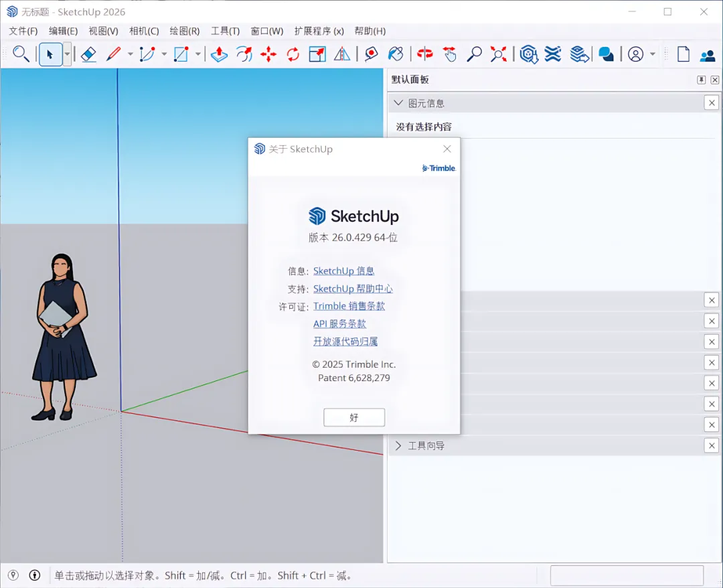This screenshot has height=588, width=723.
Task: Click the 好 button in About dialog
Action: (x=354, y=417)
